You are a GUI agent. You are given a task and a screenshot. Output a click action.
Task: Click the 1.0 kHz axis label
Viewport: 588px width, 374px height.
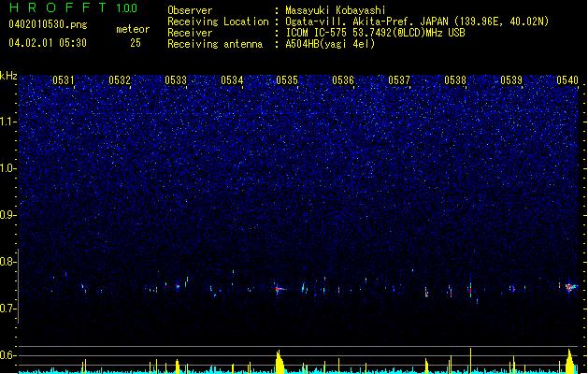(x=8, y=168)
